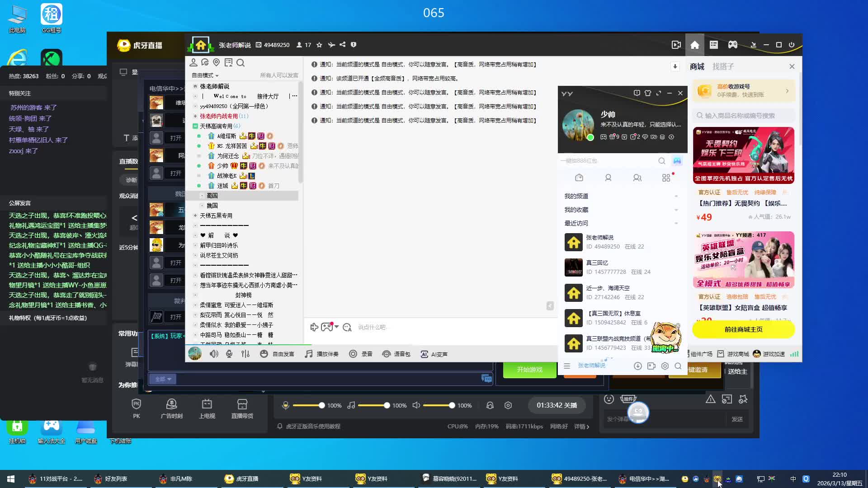Expand the 张老师内战专用 channel group

tap(195, 116)
